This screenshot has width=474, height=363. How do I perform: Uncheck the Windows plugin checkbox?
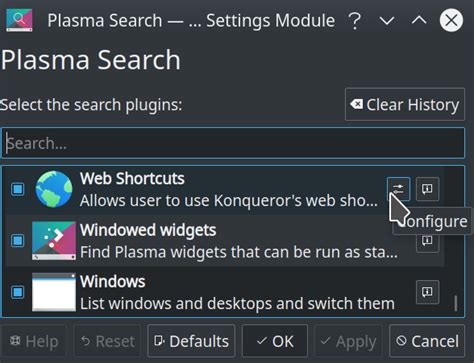(x=18, y=292)
